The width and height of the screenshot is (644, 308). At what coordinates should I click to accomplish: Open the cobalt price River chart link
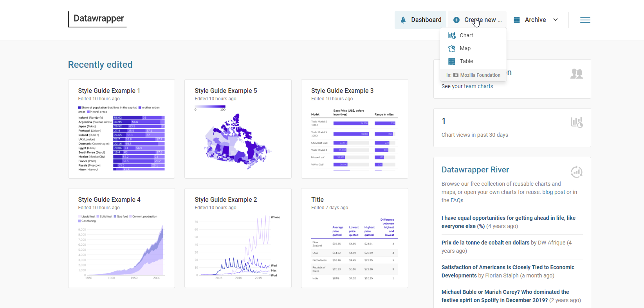tap(485, 243)
